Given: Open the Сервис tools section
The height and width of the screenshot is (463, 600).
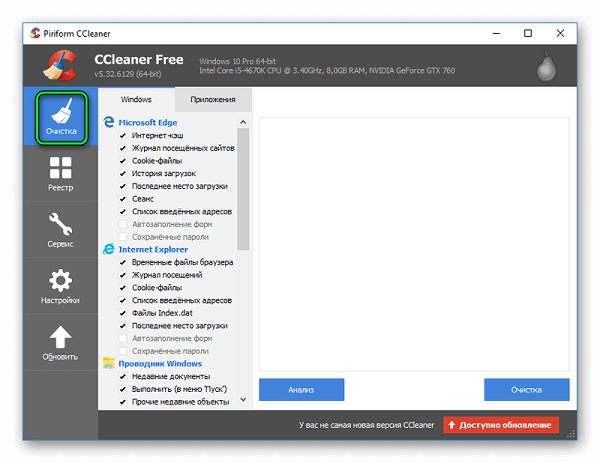Looking at the screenshot, I should coord(60,230).
